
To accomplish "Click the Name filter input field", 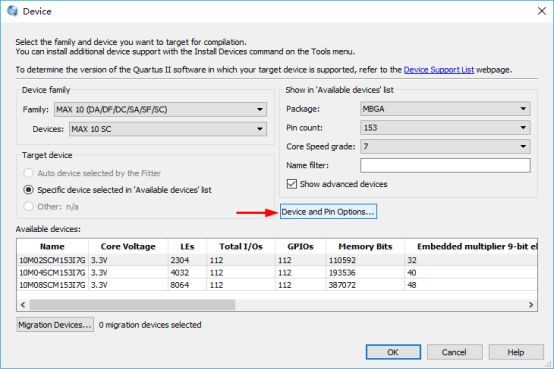I will point(445,165).
